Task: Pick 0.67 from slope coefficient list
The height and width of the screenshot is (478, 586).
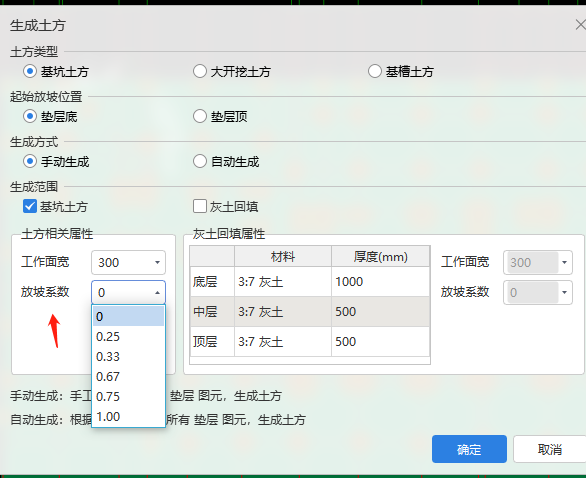Action: coord(128,376)
